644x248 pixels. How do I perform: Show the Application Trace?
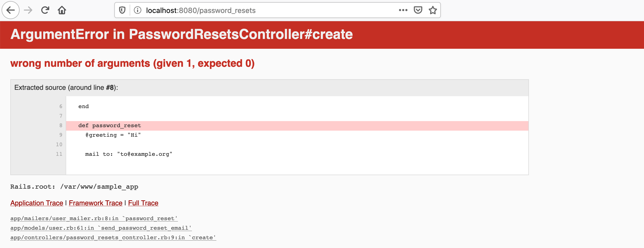37,203
